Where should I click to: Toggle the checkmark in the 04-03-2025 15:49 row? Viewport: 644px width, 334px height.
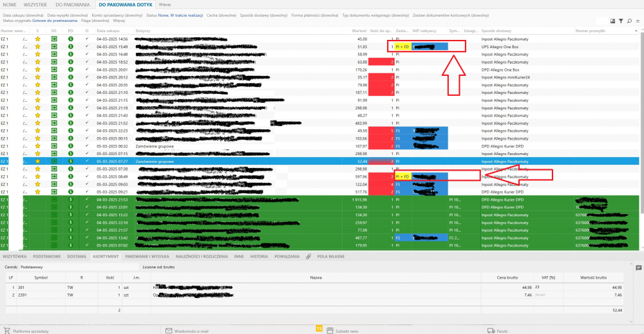pyautogui.click(x=87, y=47)
